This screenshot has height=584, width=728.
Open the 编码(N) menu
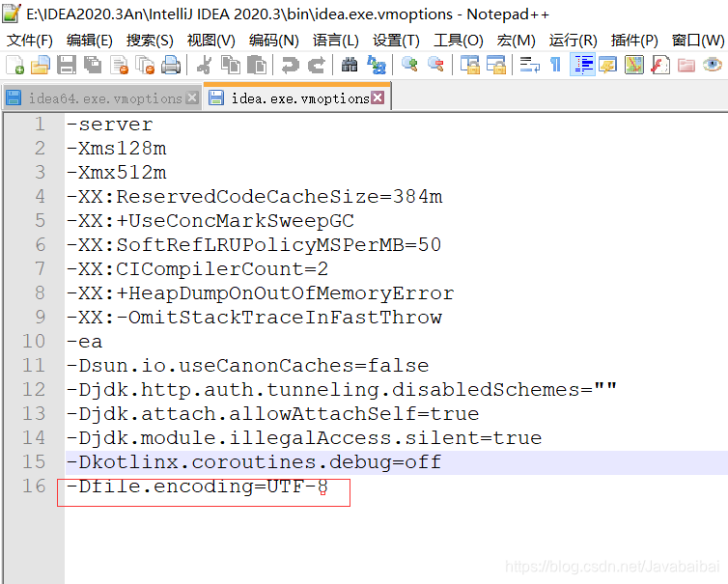(273, 41)
